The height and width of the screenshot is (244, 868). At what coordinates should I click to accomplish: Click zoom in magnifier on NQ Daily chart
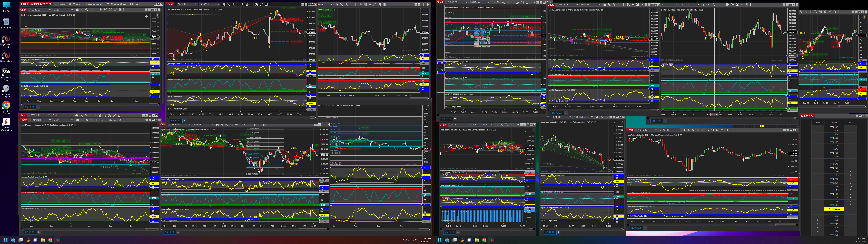coord(87,120)
